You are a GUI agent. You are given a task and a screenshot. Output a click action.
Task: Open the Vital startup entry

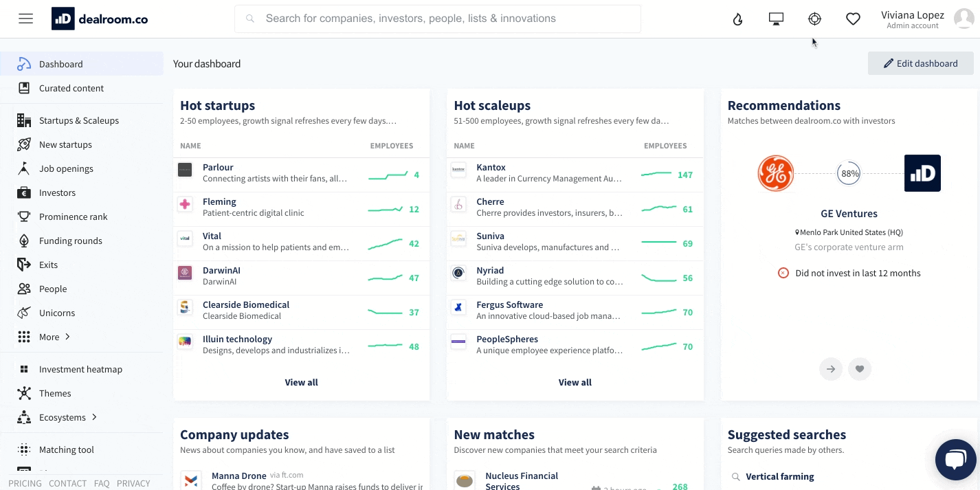(302, 243)
